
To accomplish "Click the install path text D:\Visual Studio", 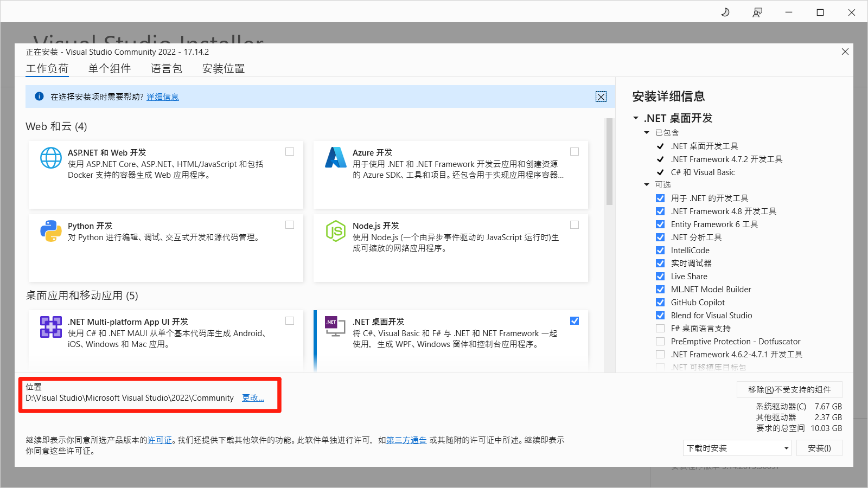I will [130, 398].
